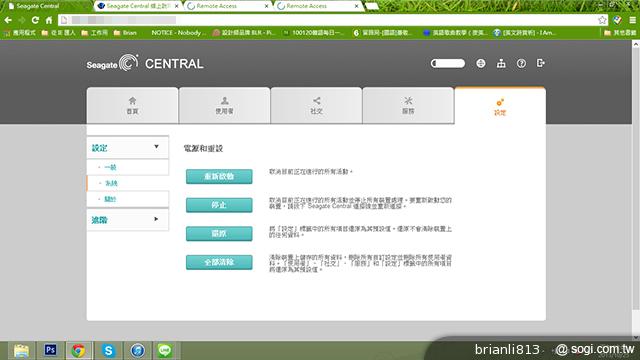Open the I Am bookmark

[524, 33]
